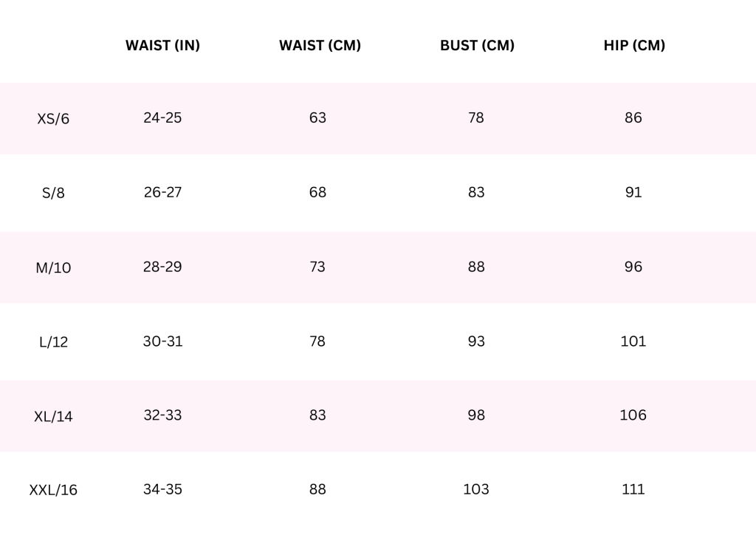Screen dimensions: 756x535
Task: Click the WAIST (IN) column header
Action: tap(162, 45)
